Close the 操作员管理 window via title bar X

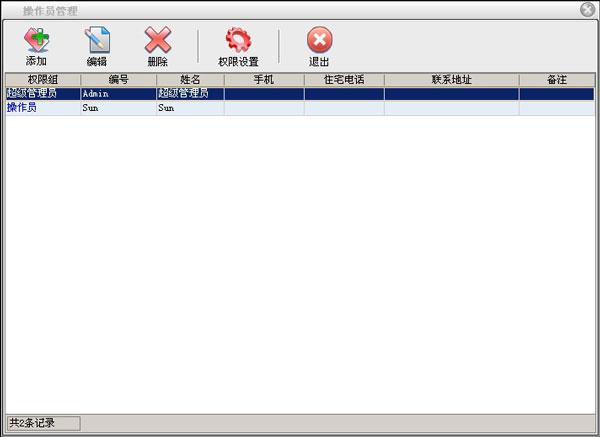[587, 10]
